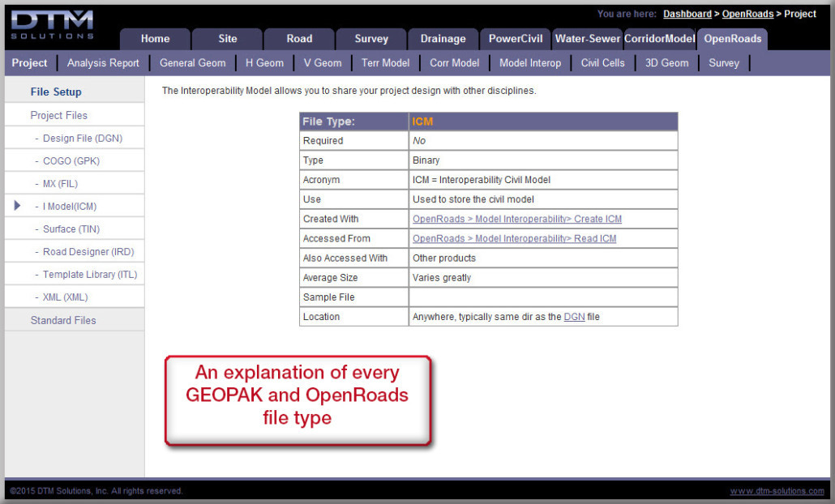The image size is (835, 504).
Task: Visit the www.dtm-solutions.com footer link
Action: (777, 491)
